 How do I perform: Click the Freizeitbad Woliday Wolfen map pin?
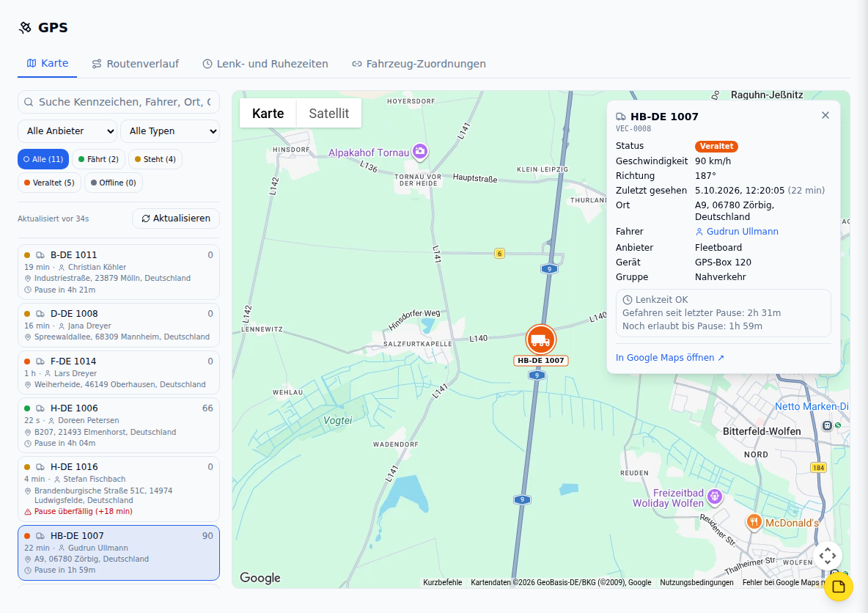(715, 496)
